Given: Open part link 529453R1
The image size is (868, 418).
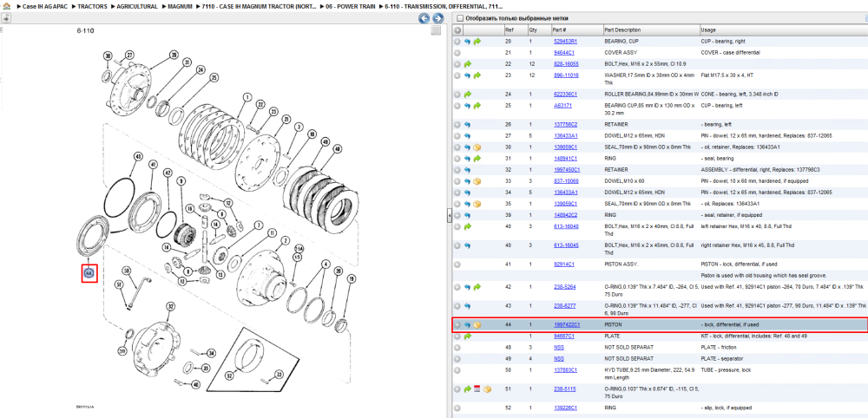Looking at the screenshot, I should coord(565,42).
